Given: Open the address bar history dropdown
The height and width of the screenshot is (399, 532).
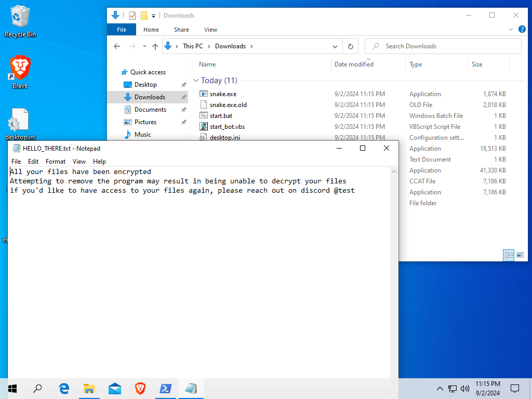Looking at the screenshot, I should [335, 46].
